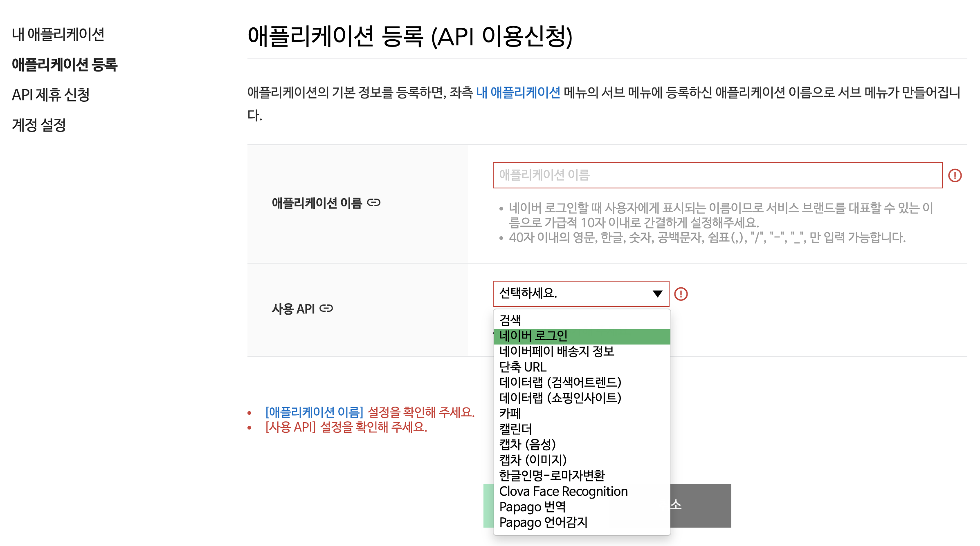This screenshot has width=980, height=546.
Task: Select 데이터랩 (검색어트렌드) option
Action: click(x=560, y=383)
